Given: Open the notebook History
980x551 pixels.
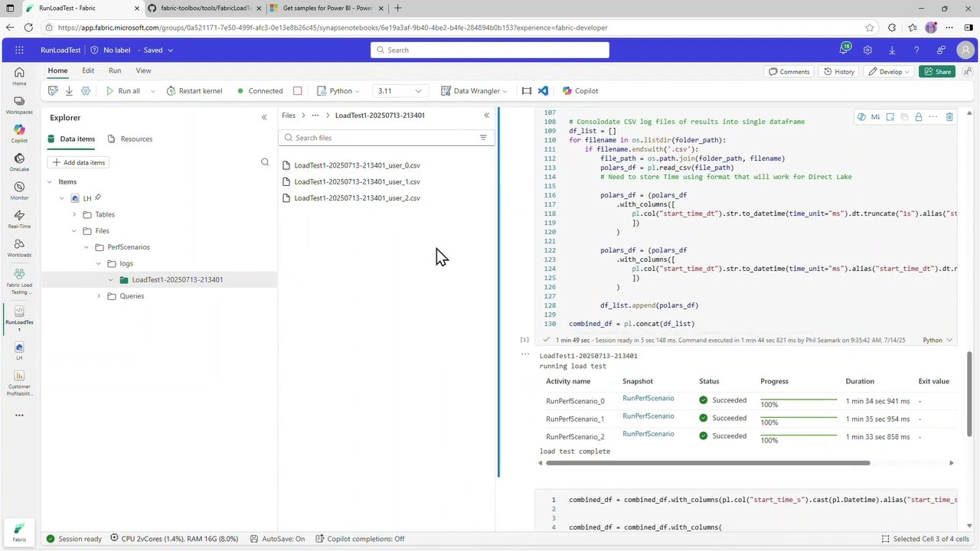Looking at the screenshot, I should pos(838,72).
